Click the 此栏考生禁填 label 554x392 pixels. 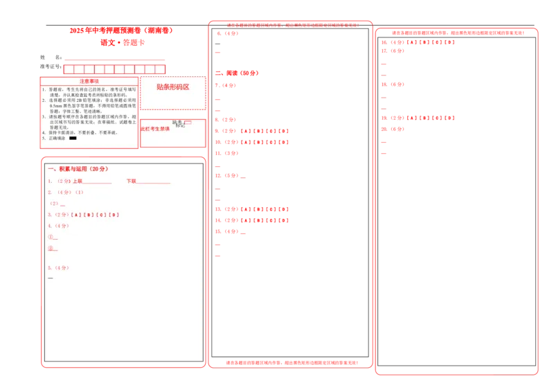[x=155, y=129]
